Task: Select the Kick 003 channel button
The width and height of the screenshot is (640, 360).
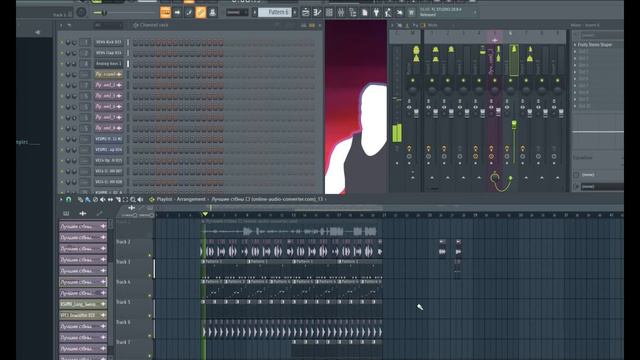Action: 109,42
